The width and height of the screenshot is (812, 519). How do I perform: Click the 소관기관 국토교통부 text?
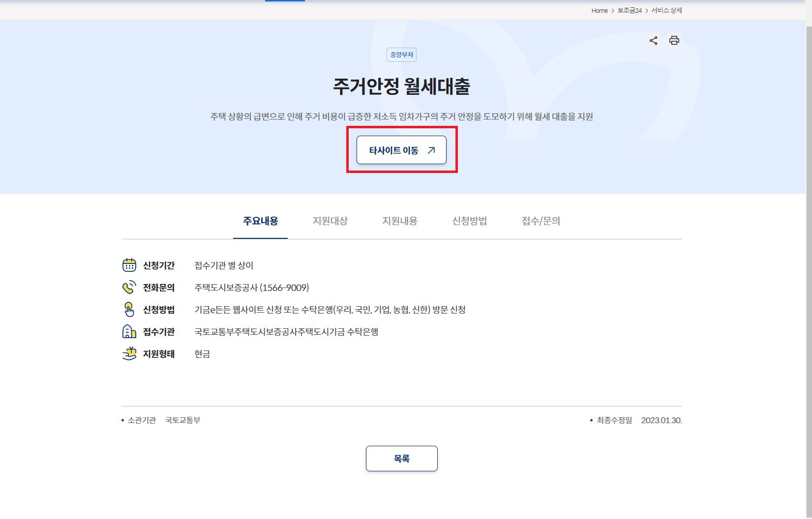click(164, 420)
